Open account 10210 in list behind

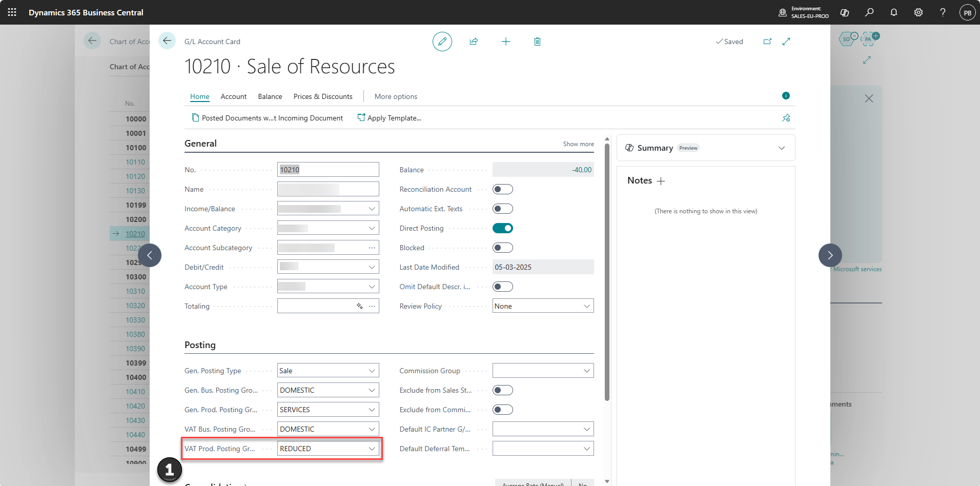(x=135, y=234)
